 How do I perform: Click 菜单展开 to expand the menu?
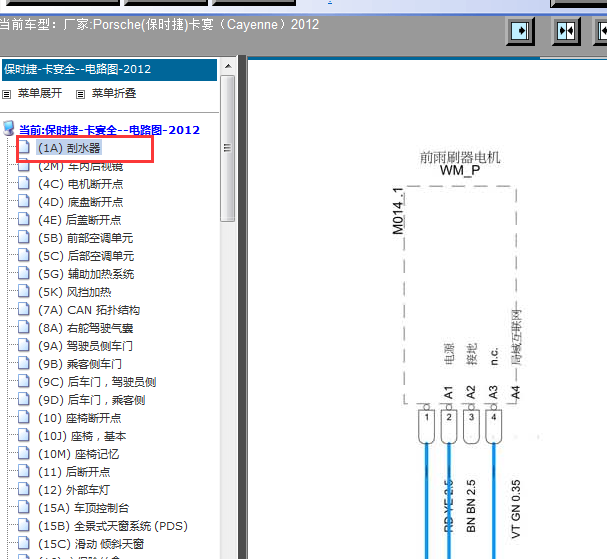pyautogui.click(x=40, y=93)
